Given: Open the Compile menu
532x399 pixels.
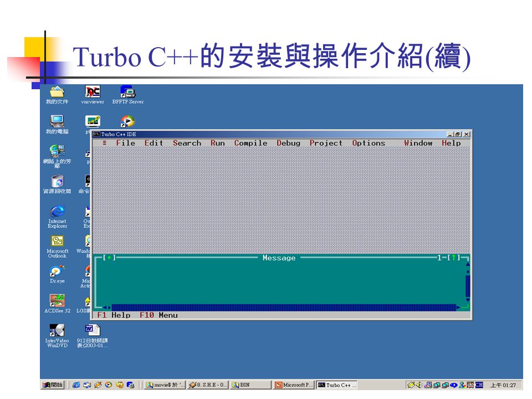Looking at the screenshot, I should [x=250, y=143].
